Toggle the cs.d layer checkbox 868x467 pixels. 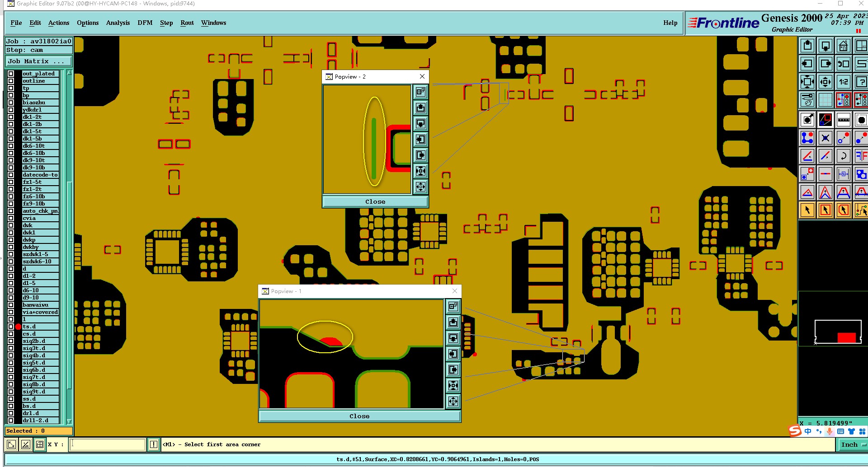[x=11, y=334]
